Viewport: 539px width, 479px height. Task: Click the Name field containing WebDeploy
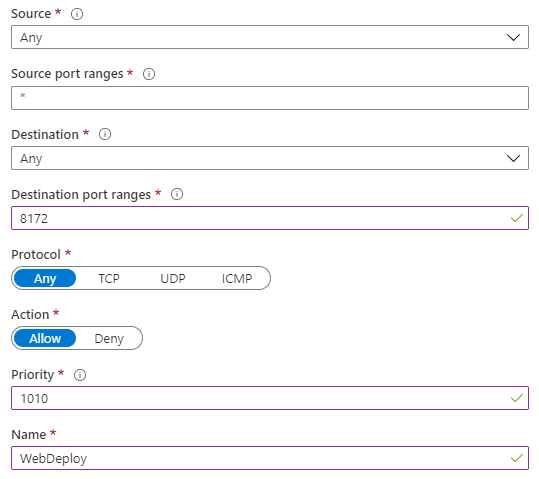point(270,458)
